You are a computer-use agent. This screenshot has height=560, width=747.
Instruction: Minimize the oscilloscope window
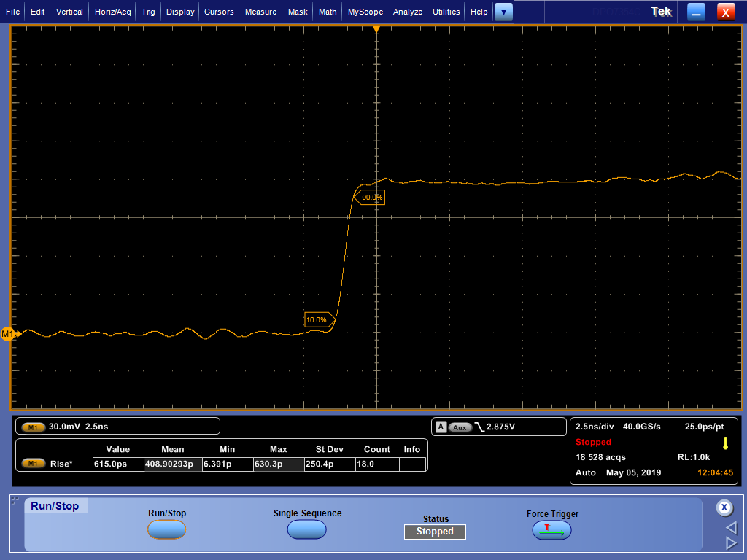(696, 12)
